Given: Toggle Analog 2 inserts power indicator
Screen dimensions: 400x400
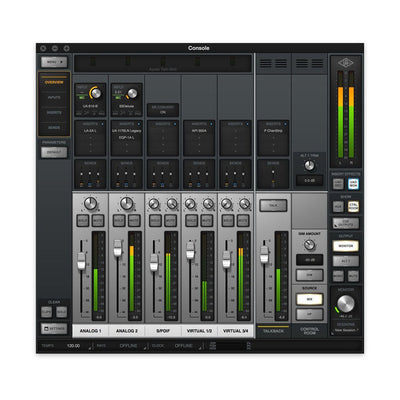Looking at the screenshot, I should click(x=139, y=124).
